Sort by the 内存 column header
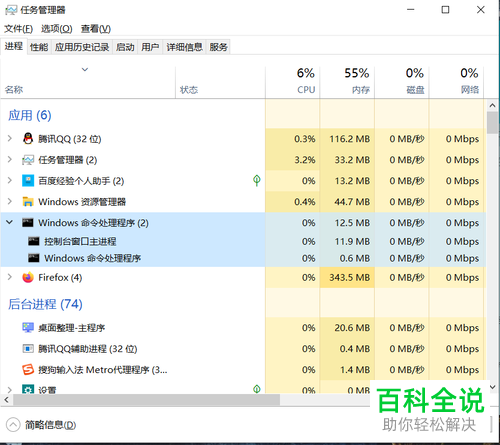500x445 pixels. [347, 82]
